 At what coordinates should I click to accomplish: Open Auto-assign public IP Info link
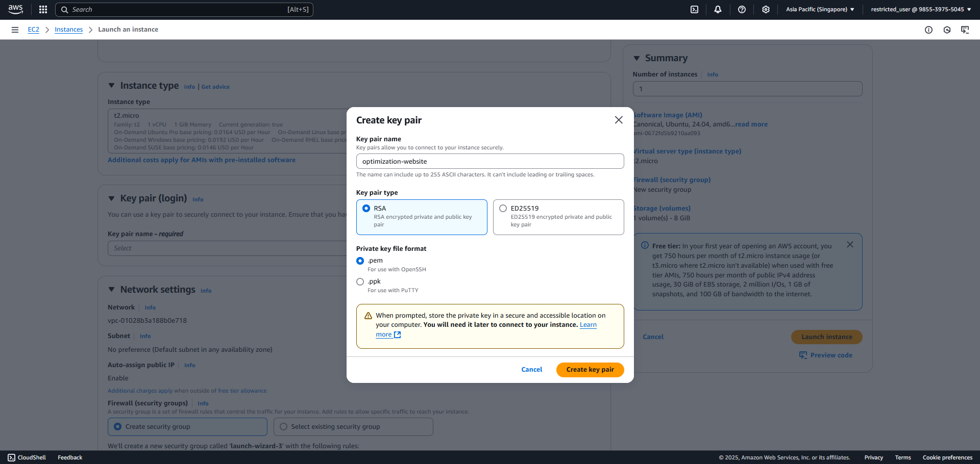click(x=189, y=366)
